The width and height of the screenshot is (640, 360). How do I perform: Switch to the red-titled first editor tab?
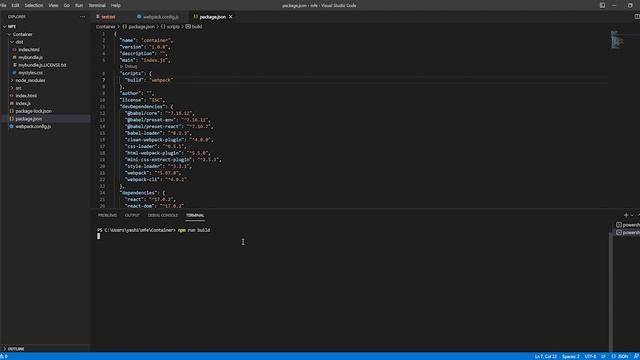(108, 17)
